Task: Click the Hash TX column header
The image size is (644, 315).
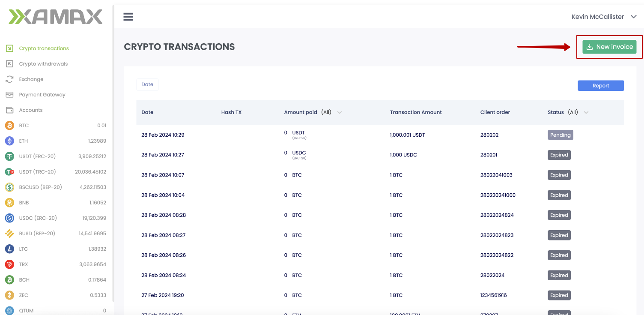Action: [x=231, y=112]
